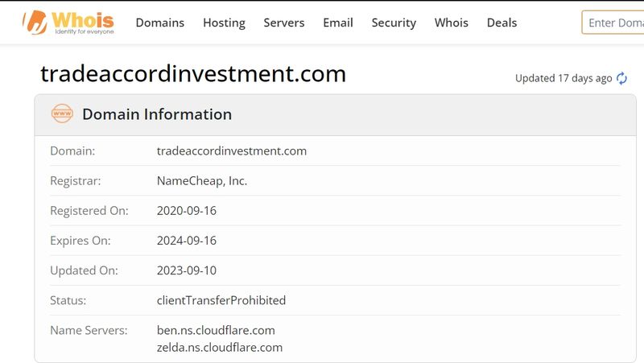
Task: Click the Whois logo
Action: pyautogui.click(x=68, y=23)
